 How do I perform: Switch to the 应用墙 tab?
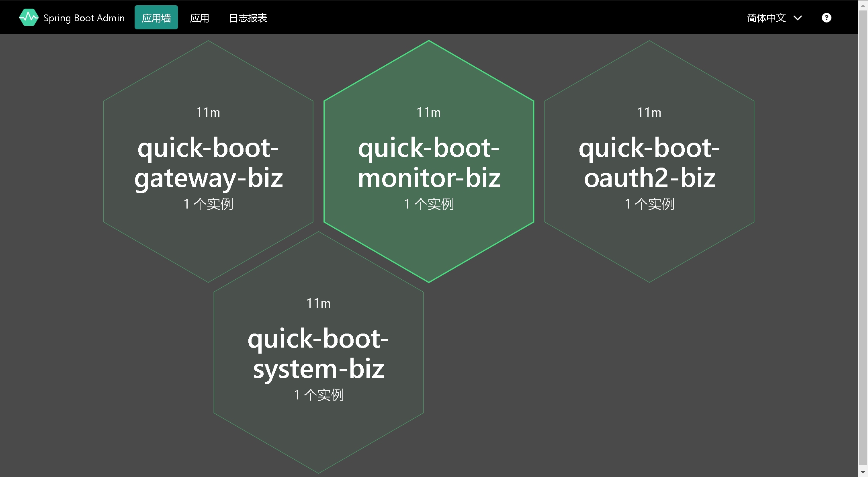pos(156,18)
